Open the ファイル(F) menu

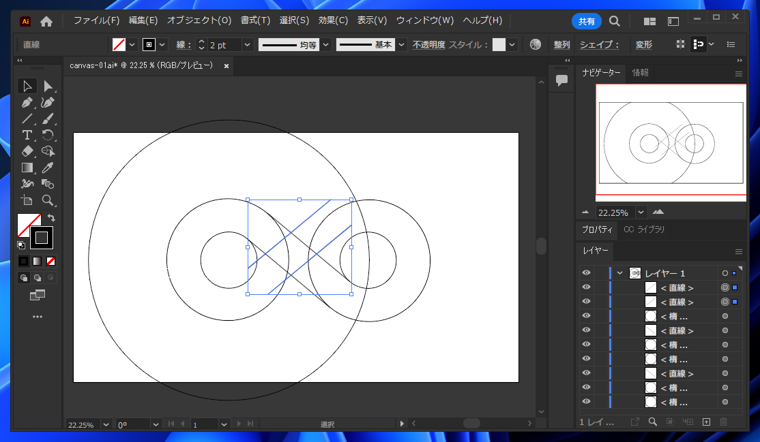[96, 20]
